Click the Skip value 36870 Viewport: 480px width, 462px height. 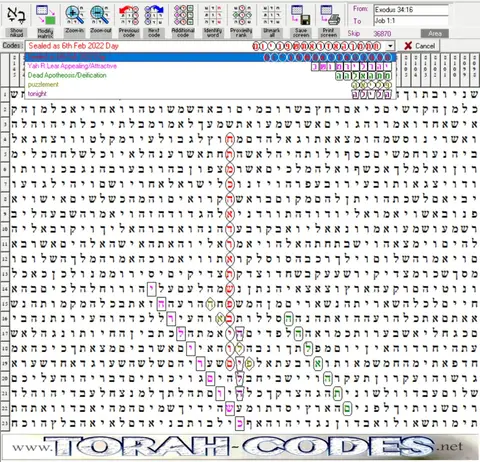pyautogui.click(x=382, y=34)
